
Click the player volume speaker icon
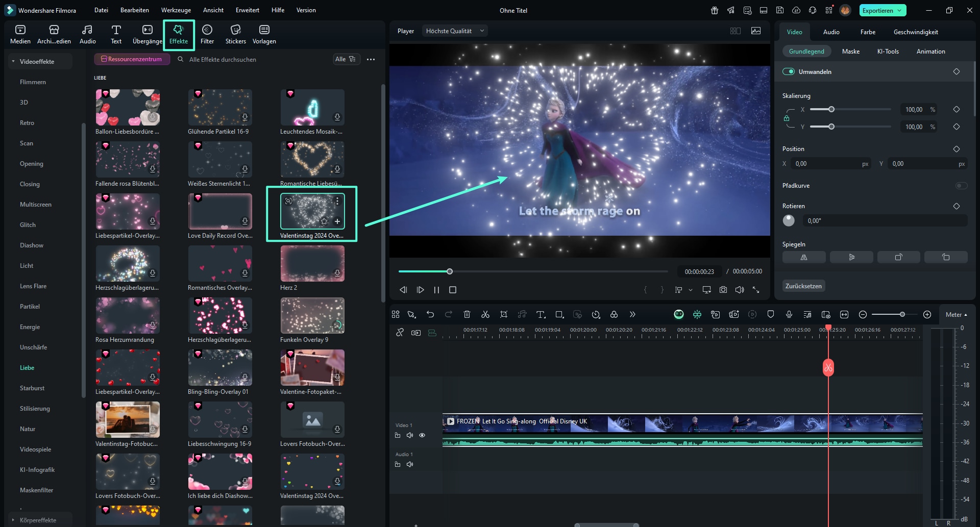tap(740, 290)
